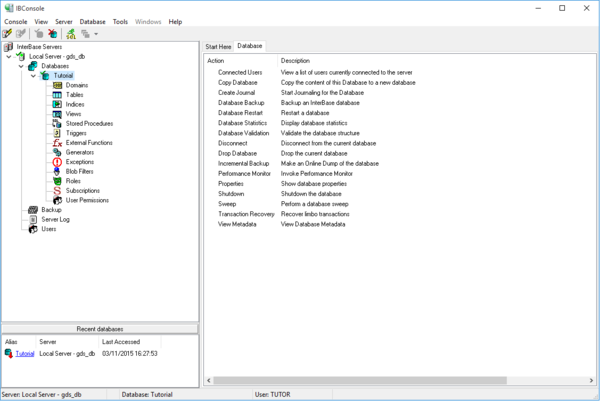Click the scrollbar left arrow

pos(209,380)
